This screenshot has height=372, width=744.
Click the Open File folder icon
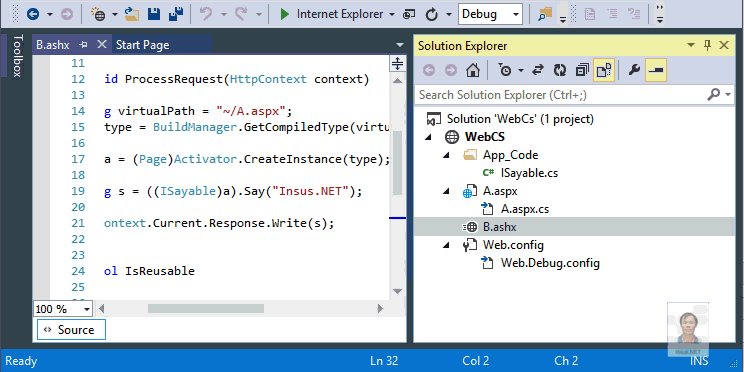tap(132, 14)
